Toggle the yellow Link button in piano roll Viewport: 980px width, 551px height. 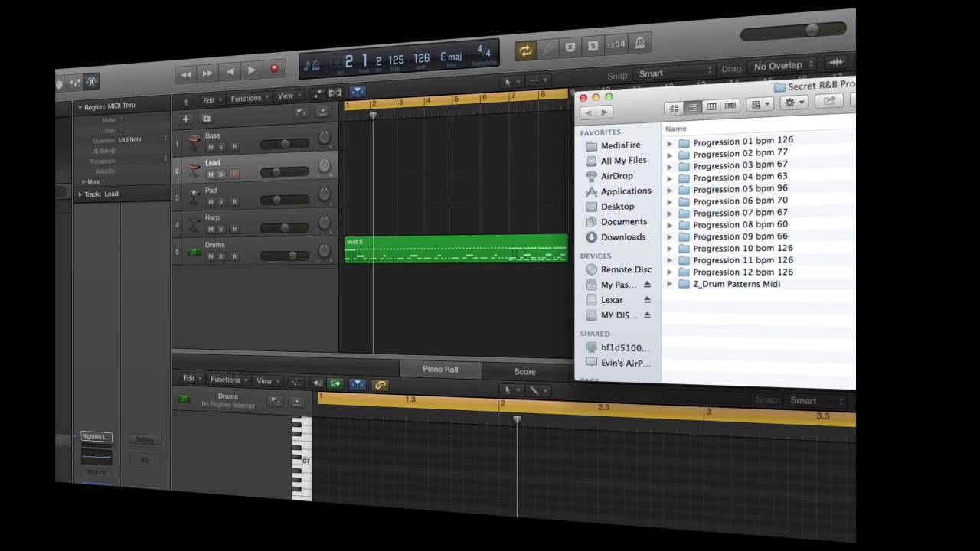pyautogui.click(x=380, y=385)
